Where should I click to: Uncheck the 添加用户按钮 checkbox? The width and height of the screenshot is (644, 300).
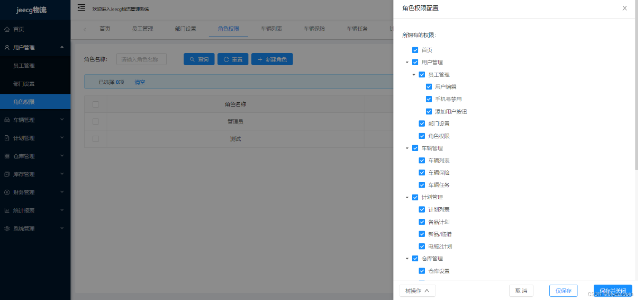click(x=429, y=111)
